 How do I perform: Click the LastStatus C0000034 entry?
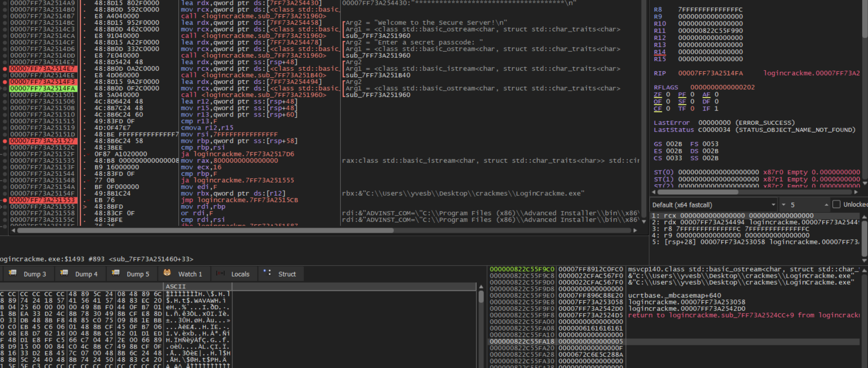pos(754,130)
